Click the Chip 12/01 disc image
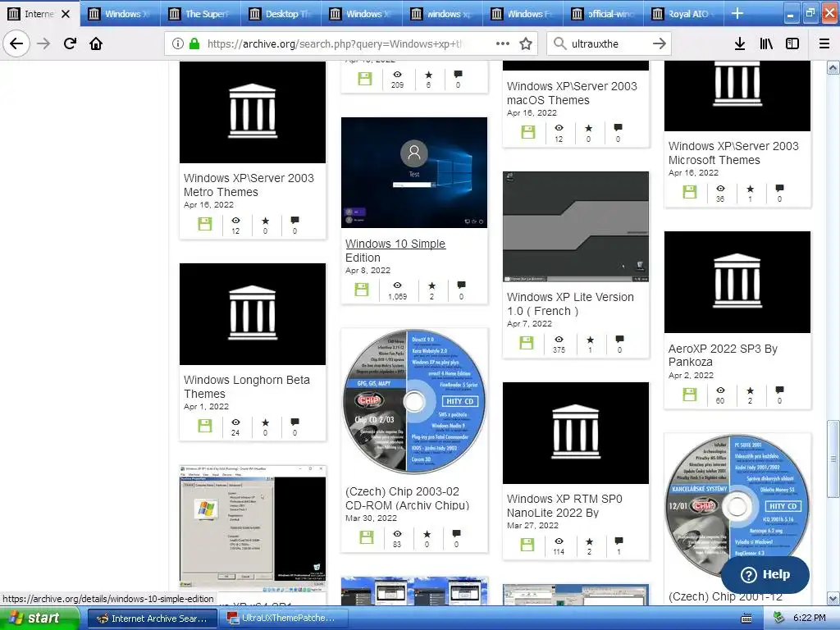Screen dimensions: 840x630 (x=737, y=505)
